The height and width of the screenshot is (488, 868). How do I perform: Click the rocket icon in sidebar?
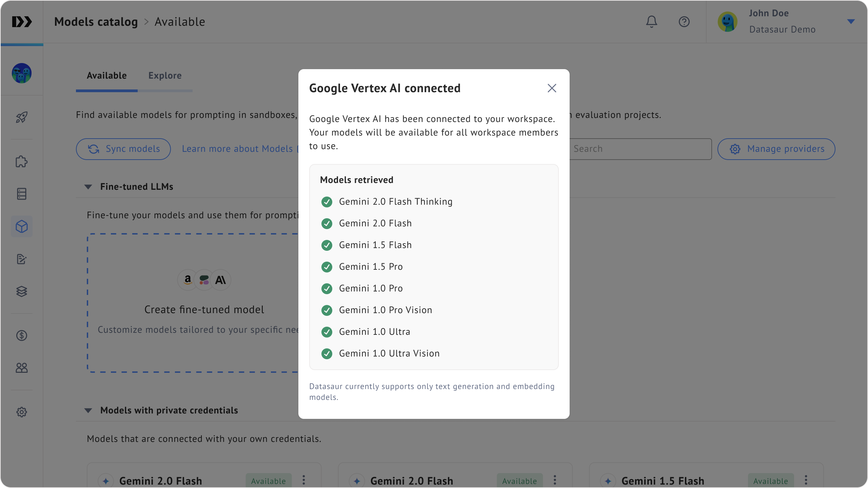click(x=22, y=117)
